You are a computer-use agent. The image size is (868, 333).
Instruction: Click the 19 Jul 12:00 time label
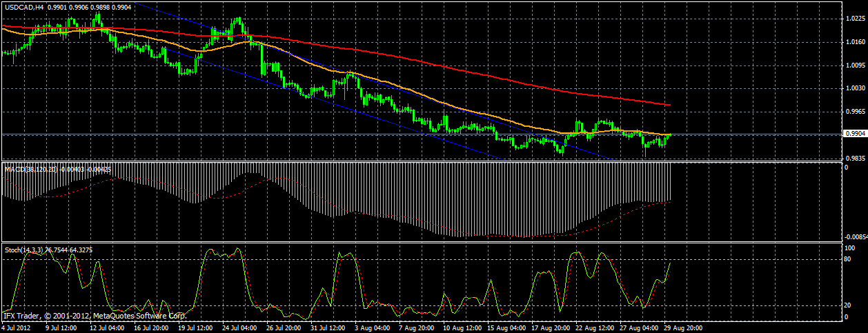click(195, 328)
